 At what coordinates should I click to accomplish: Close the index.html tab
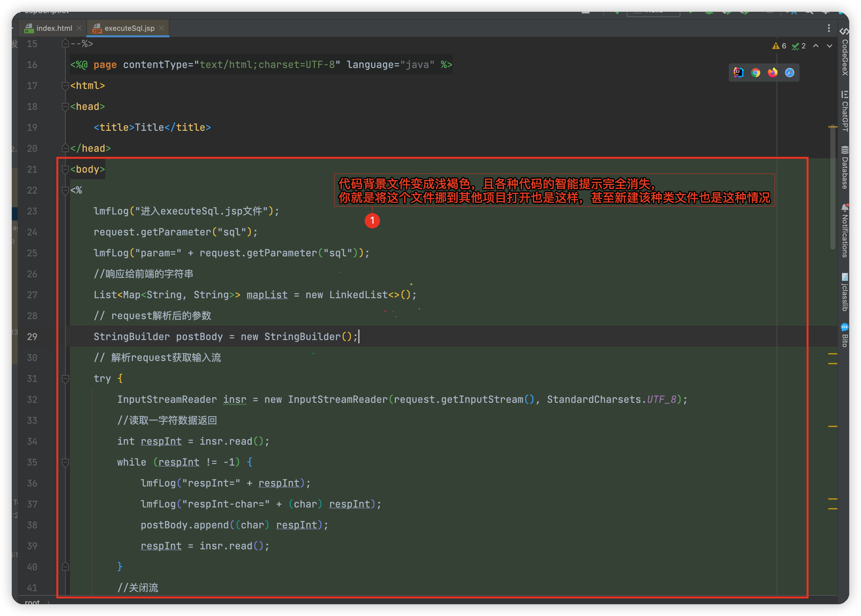(79, 28)
